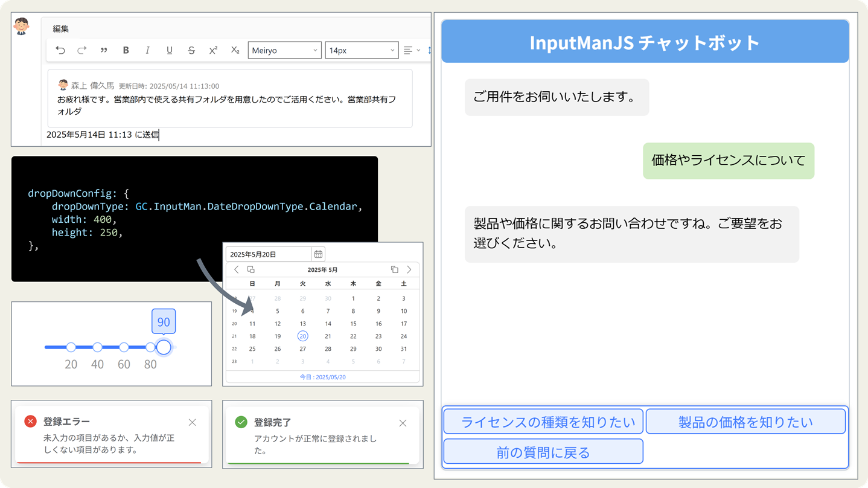Toggle bold formatting
This screenshot has height=488, width=868.
126,51
